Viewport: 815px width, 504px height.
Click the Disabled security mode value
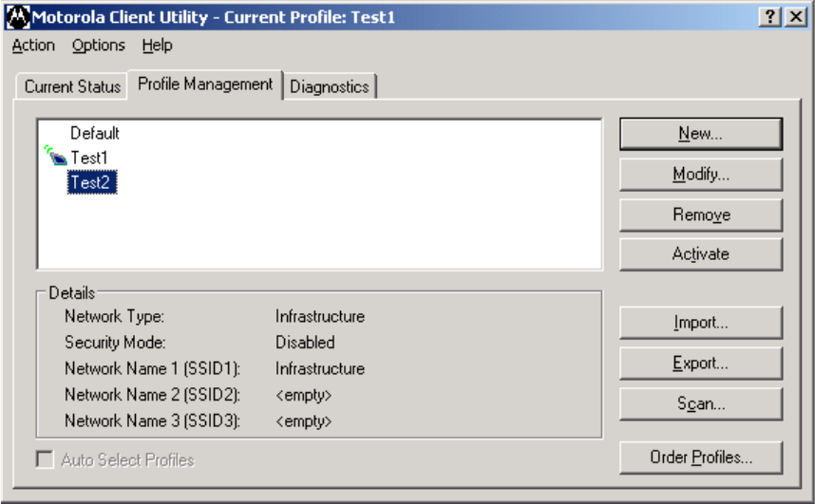(x=305, y=343)
